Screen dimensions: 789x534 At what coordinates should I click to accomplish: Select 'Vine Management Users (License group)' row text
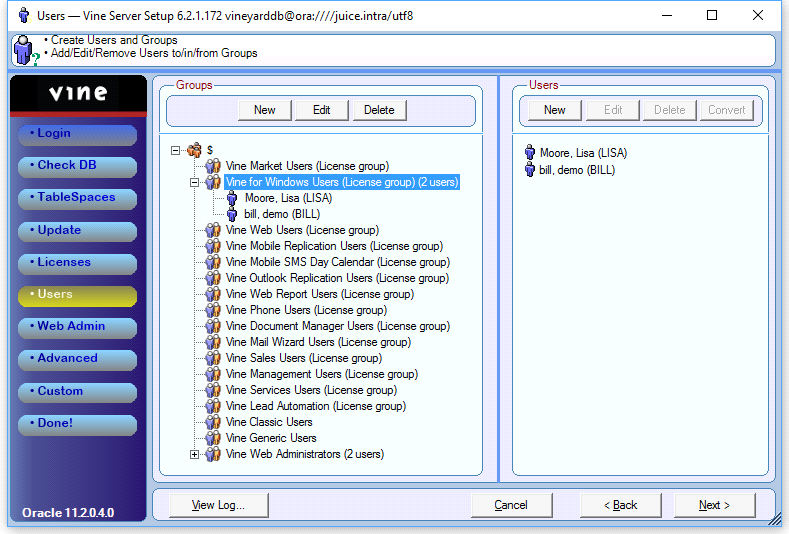[x=322, y=374]
